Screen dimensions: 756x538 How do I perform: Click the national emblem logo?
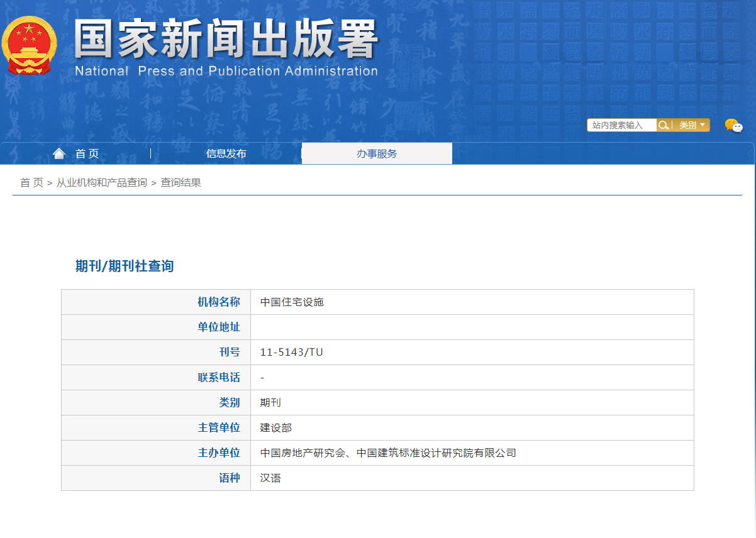tap(29, 45)
